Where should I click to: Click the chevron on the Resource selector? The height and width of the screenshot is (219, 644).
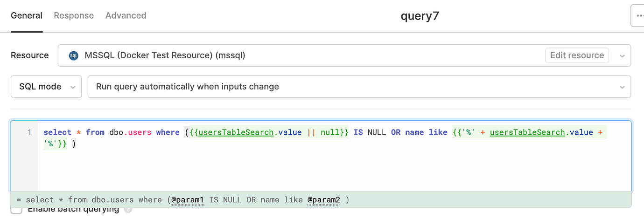(622, 55)
